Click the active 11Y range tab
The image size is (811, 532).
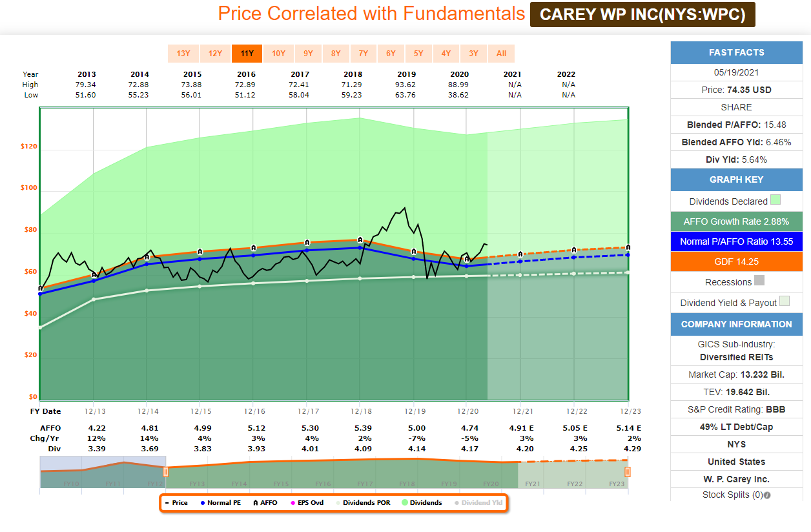[x=247, y=54]
